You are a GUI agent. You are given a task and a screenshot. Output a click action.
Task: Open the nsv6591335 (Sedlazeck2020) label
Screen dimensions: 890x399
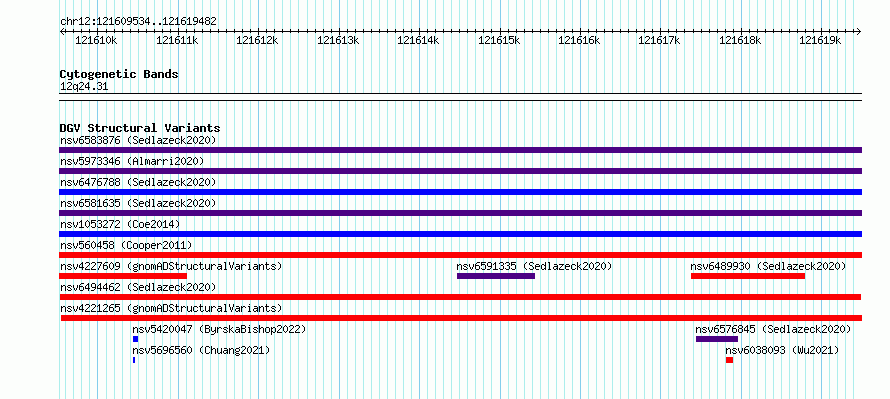pyautogui.click(x=535, y=266)
